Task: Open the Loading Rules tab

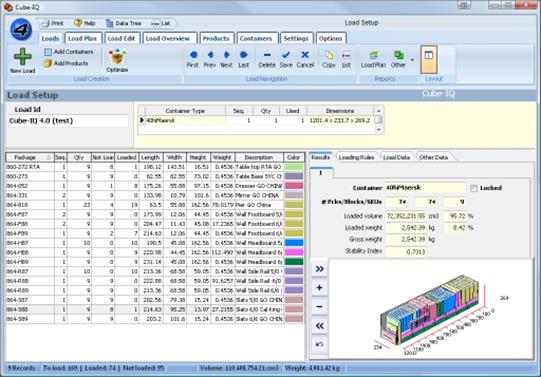Action: click(x=356, y=157)
